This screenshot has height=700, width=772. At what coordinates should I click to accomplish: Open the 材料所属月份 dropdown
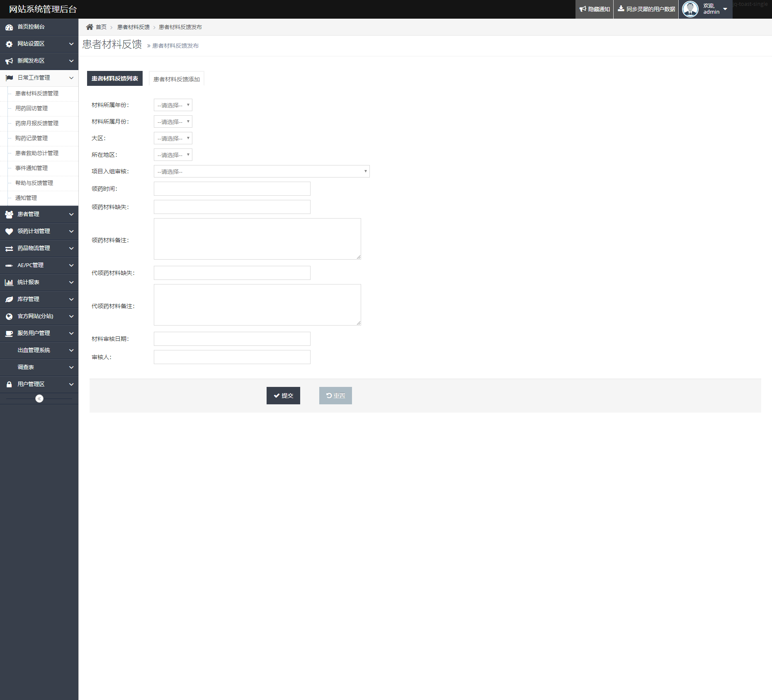click(173, 122)
